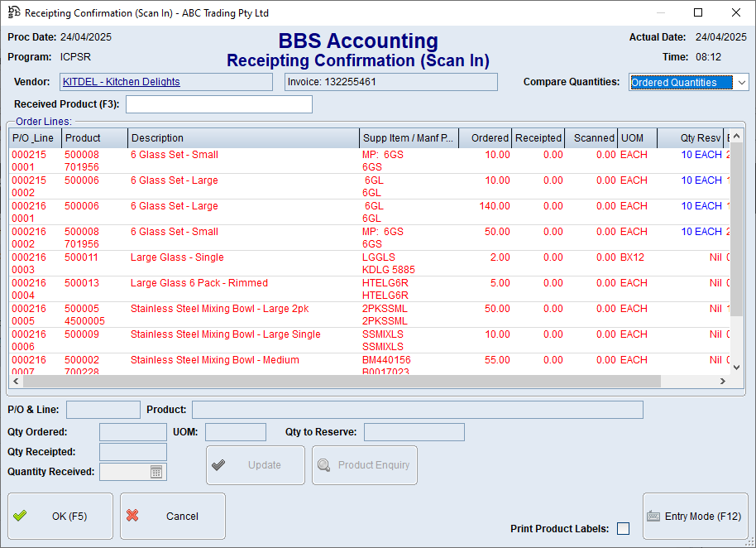Screen dimensions: 756x548
Task: Click the UOM detail field
Action: pyautogui.click(x=235, y=432)
